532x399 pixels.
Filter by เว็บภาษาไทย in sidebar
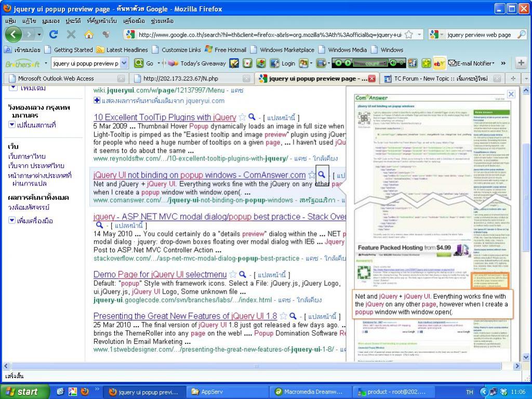coord(27,156)
